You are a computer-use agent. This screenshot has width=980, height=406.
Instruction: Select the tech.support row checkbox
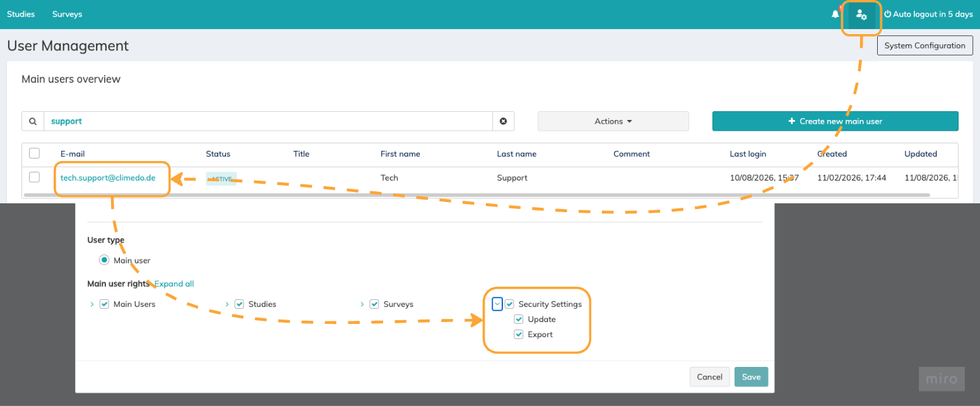tap(35, 177)
